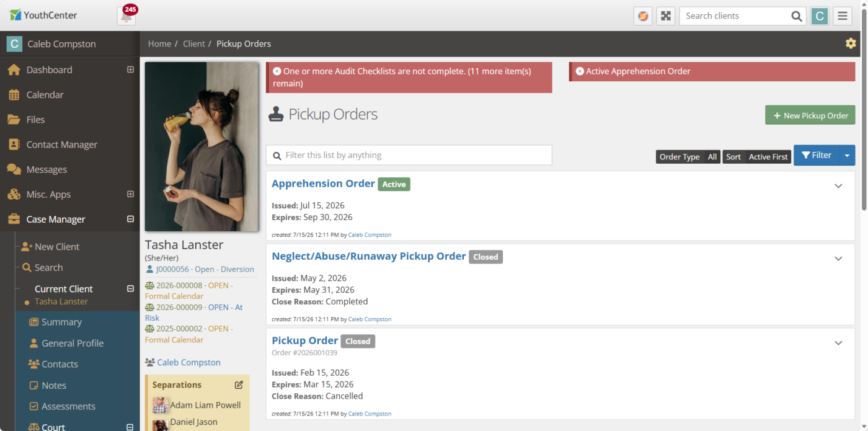Open Search under Case Manager
Viewport: 868px width, 431px height.
[48, 267]
